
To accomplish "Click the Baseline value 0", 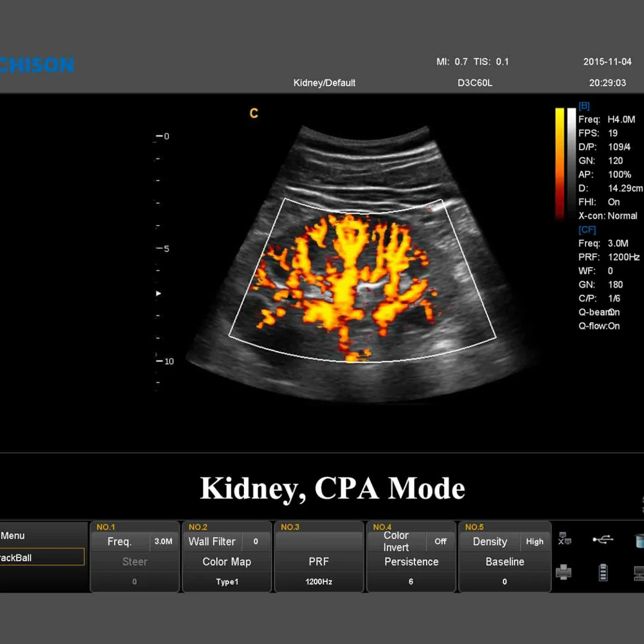I will 505,582.
